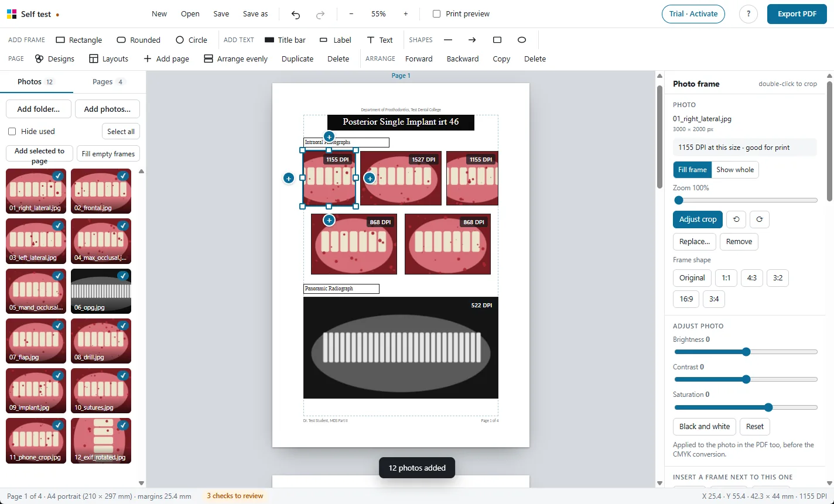834x504 pixels.
Task: Toggle checkmark on 06_opg.jpg thumbnail
Action: pyautogui.click(x=122, y=275)
